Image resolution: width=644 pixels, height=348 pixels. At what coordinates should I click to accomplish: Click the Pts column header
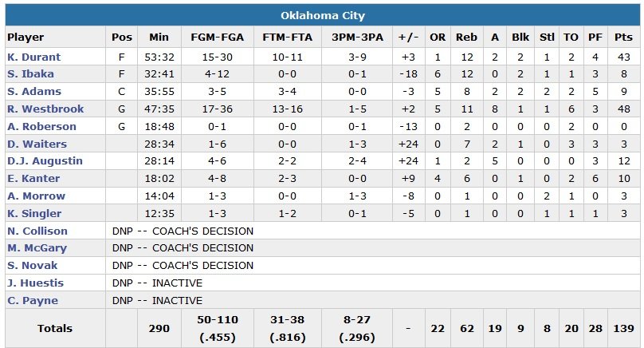click(623, 38)
